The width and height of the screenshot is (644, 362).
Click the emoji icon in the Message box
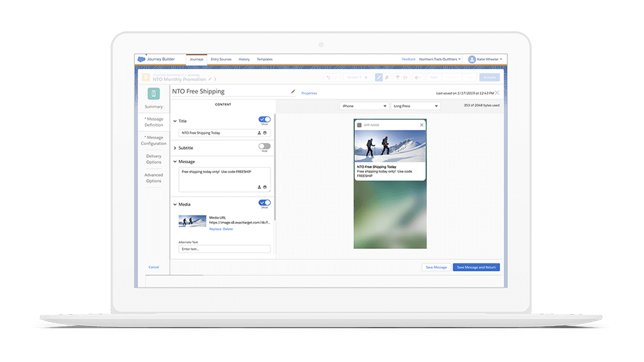coord(265,187)
